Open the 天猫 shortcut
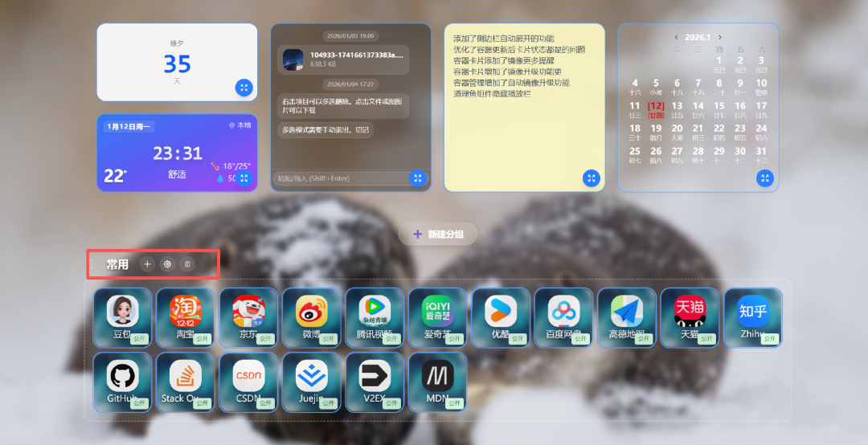 [690, 318]
